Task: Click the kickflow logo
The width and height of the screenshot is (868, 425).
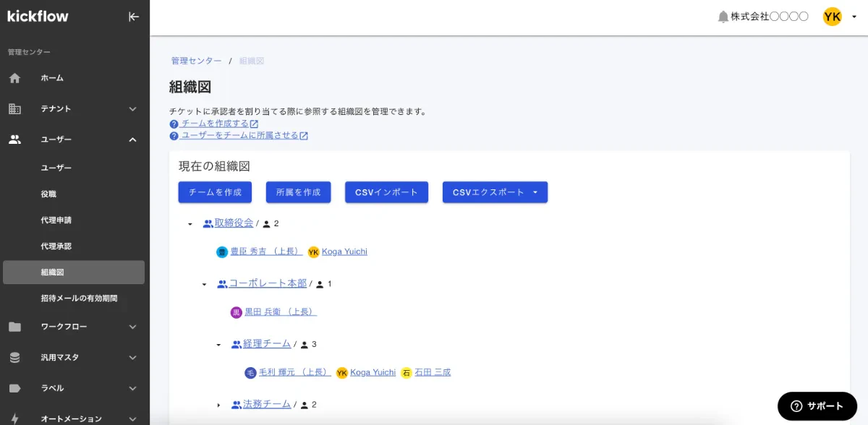Action: pyautogui.click(x=38, y=16)
